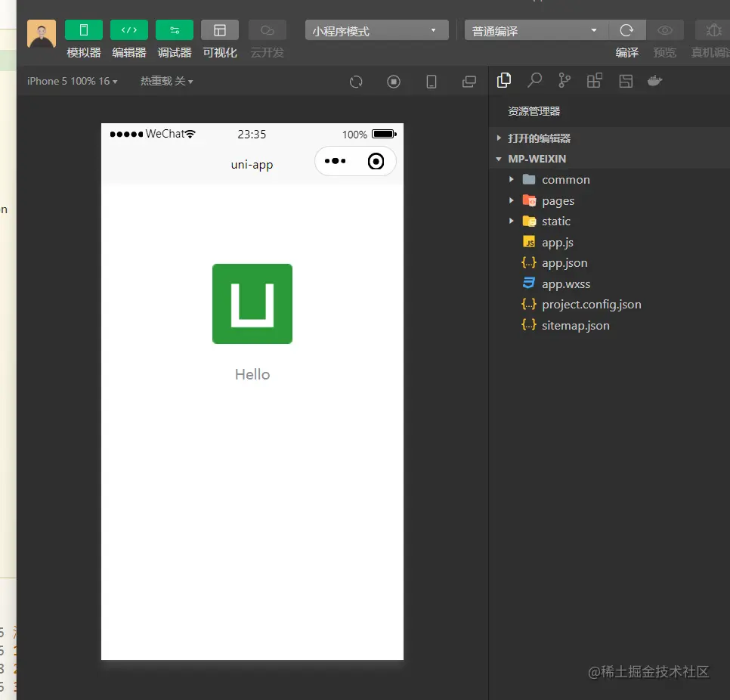The image size is (730, 700).
Task: Toggle the 调试器 debugger panel button
Action: 175,30
